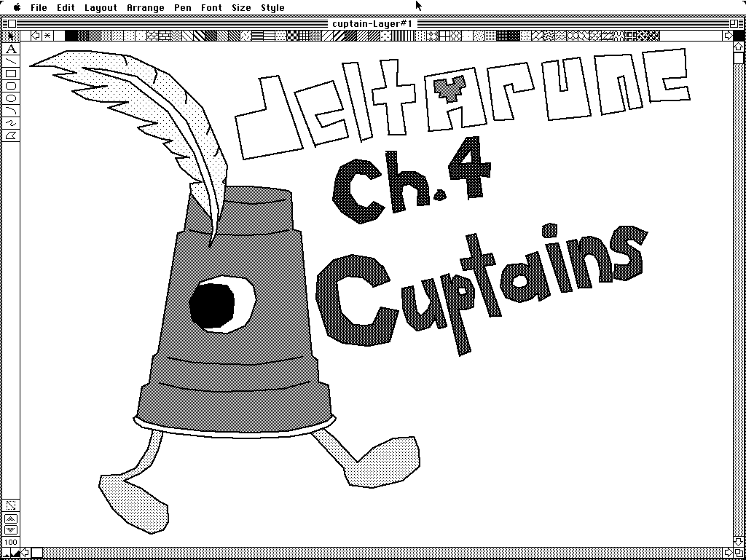This screenshot has width=746, height=560.
Task: Open the Pen menu
Action: point(183,7)
